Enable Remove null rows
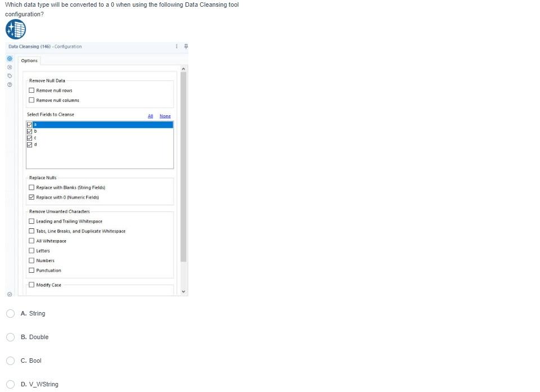The width and height of the screenshot is (540, 392). 31,91
